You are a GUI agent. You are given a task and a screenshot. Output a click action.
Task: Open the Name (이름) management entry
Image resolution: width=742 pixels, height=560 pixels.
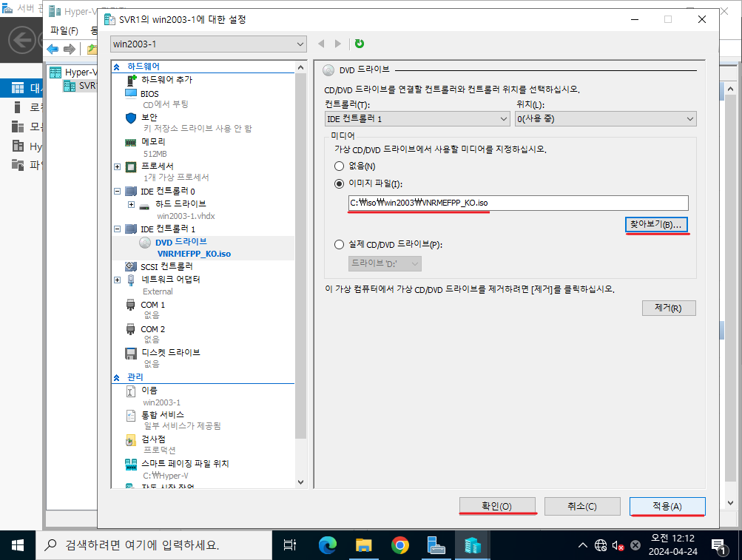[x=149, y=391]
